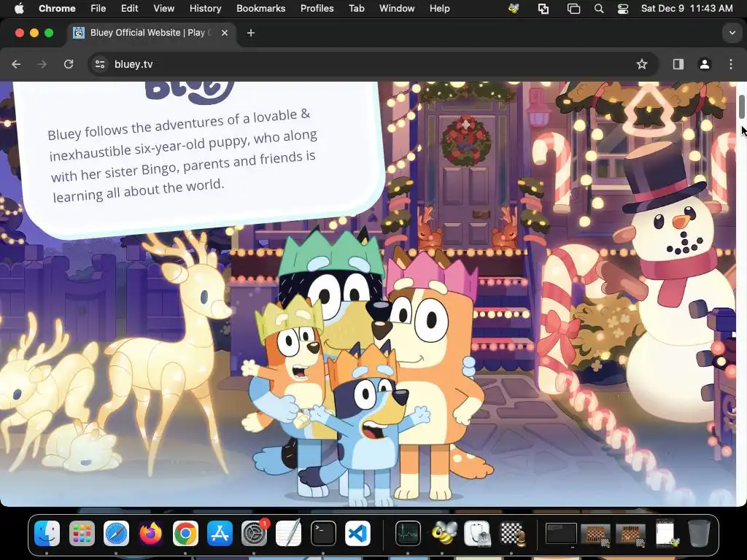Open the Help menu
The height and width of the screenshot is (560, 747).
click(439, 9)
